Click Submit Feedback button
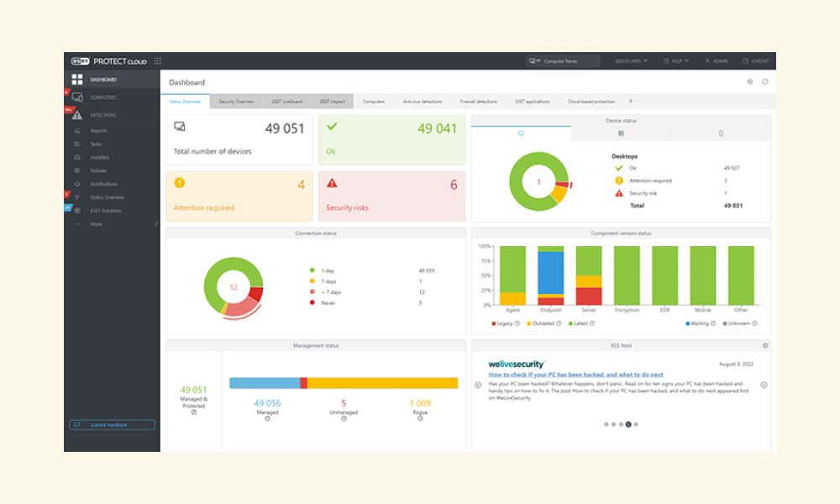This screenshot has height=504, width=840. (112, 425)
